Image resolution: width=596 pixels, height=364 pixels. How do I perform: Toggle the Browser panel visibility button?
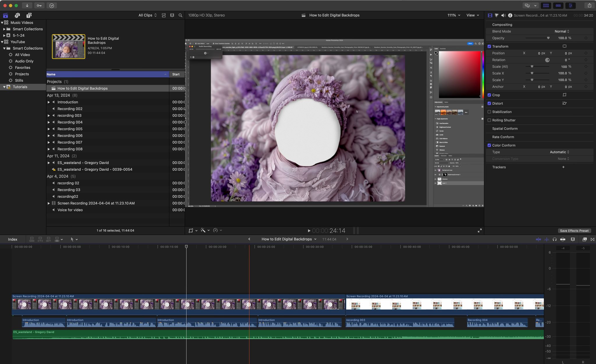pos(546,6)
